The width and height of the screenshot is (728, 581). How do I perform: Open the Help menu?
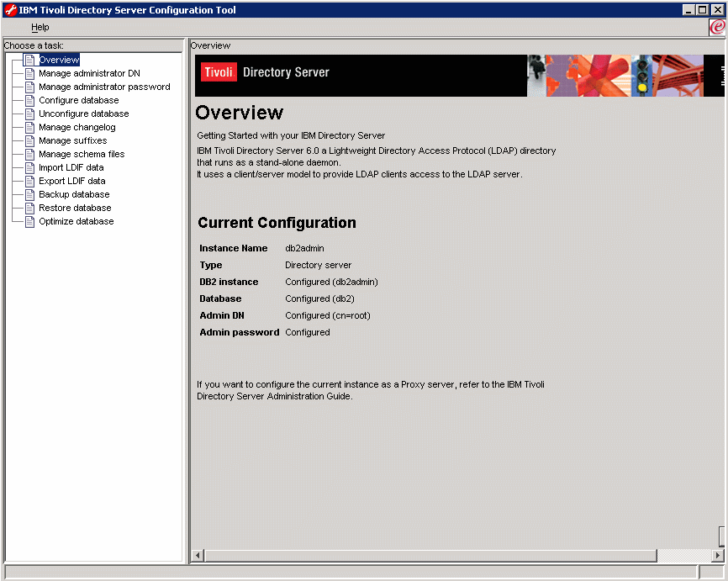(40, 28)
